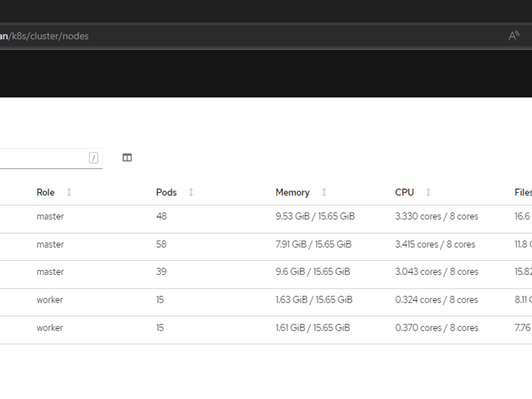Click the sort arrows icon beside Memory
This screenshot has width=532, height=399.
click(324, 192)
